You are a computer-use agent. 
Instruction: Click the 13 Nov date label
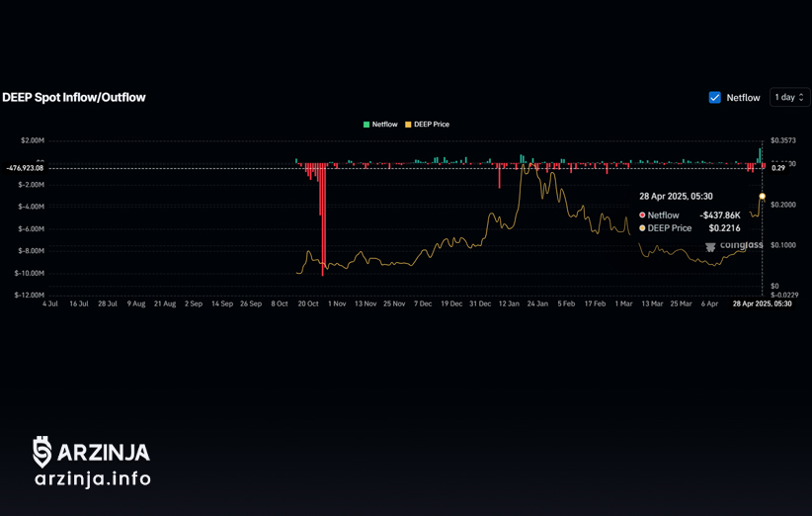(x=365, y=303)
